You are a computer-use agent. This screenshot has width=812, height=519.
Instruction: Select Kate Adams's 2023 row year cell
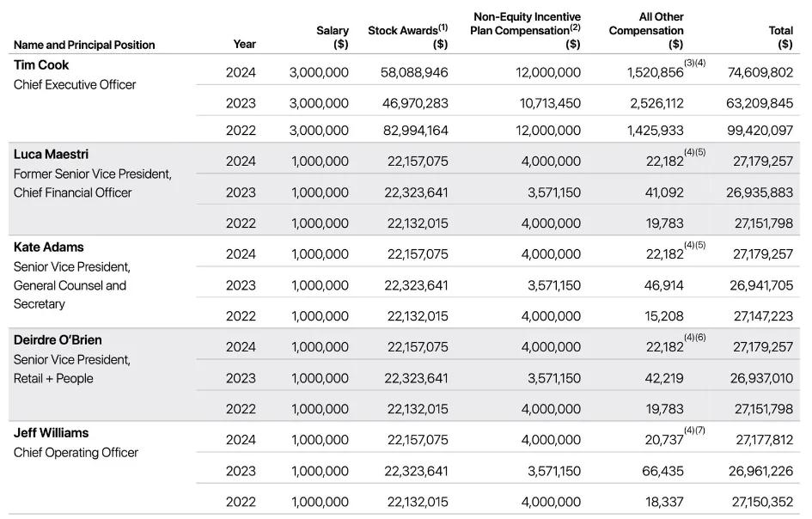tap(242, 284)
